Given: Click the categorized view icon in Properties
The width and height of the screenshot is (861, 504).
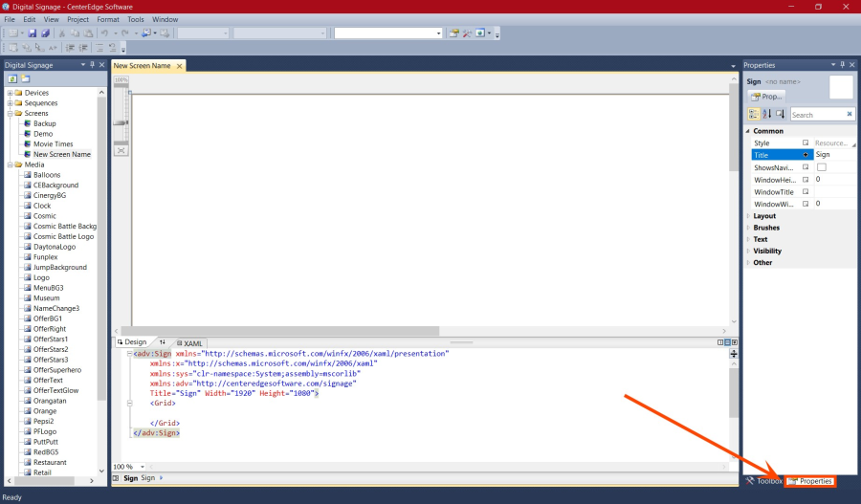Looking at the screenshot, I should coord(753,114).
